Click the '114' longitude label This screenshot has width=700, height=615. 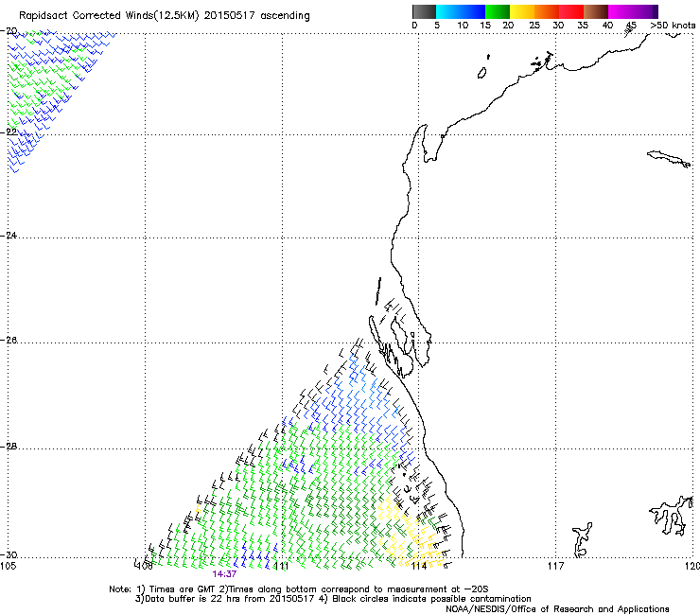pos(419,566)
